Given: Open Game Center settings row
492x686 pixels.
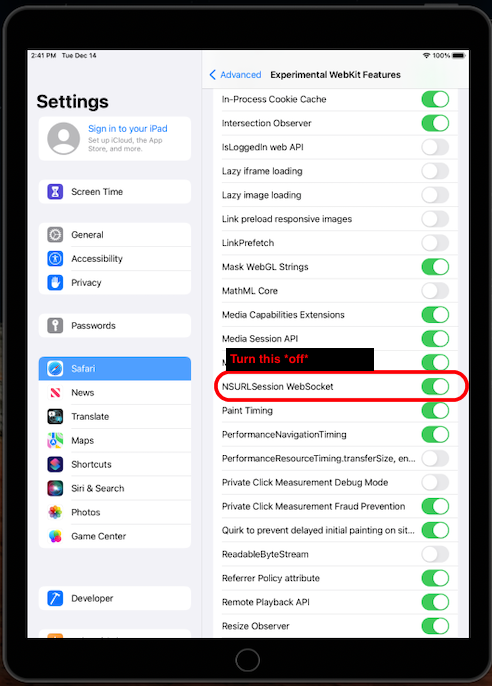Looking at the screenshot, I should point(115,536).
